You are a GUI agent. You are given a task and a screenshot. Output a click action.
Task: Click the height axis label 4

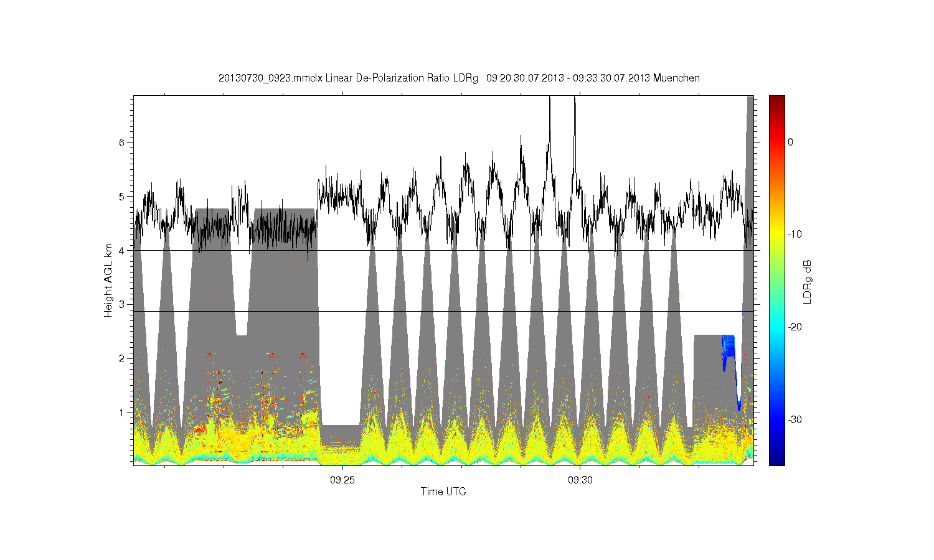coord(123,251)
